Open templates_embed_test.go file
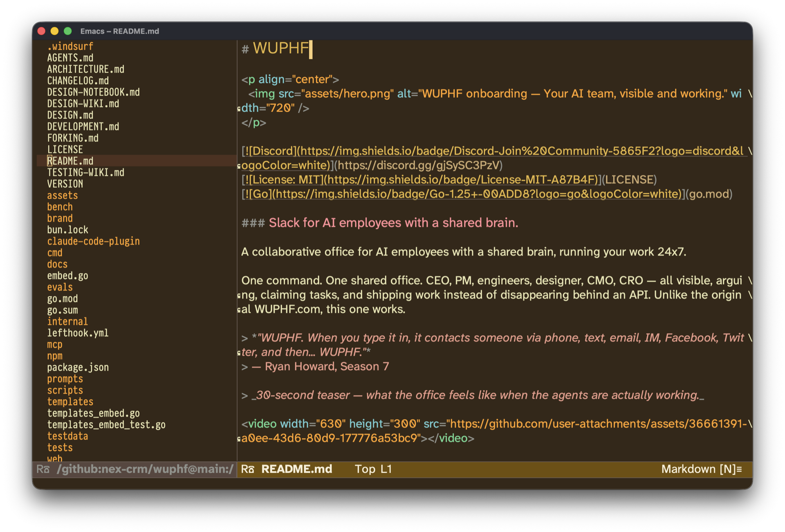The image size is (785, 532). [106, 424]
